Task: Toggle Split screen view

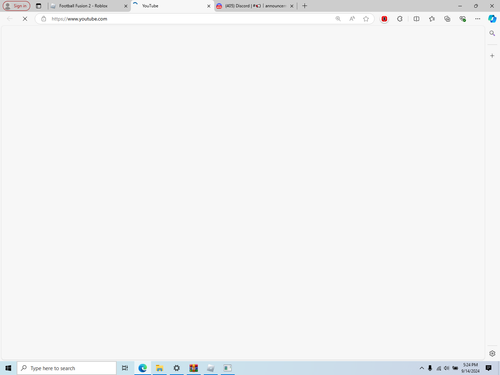Action: point(416,19)
